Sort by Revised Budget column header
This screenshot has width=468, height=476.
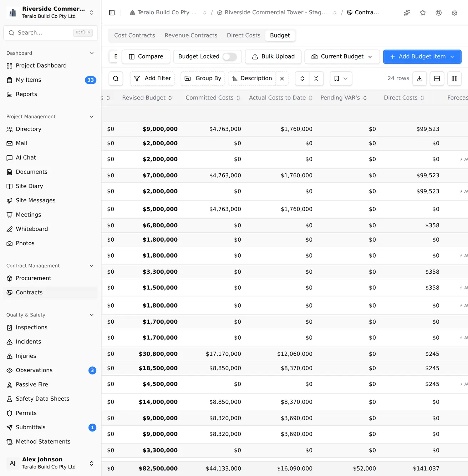147,98
